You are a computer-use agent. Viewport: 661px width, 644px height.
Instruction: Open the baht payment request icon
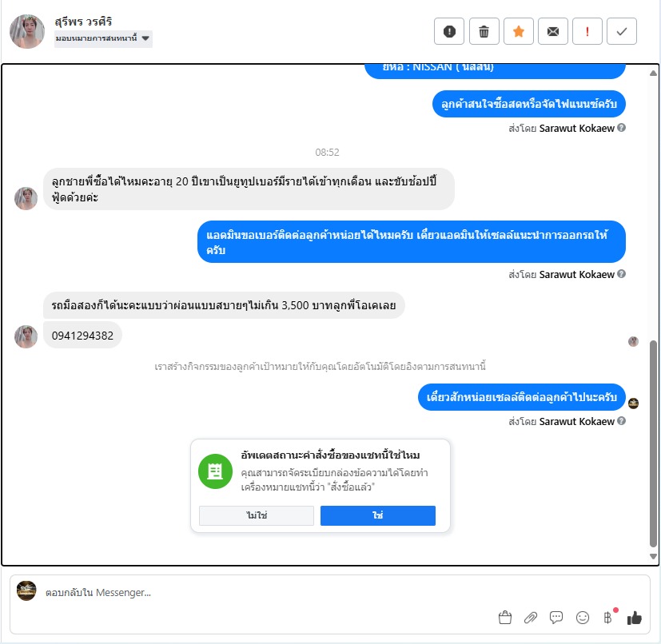tap(608, 618)
